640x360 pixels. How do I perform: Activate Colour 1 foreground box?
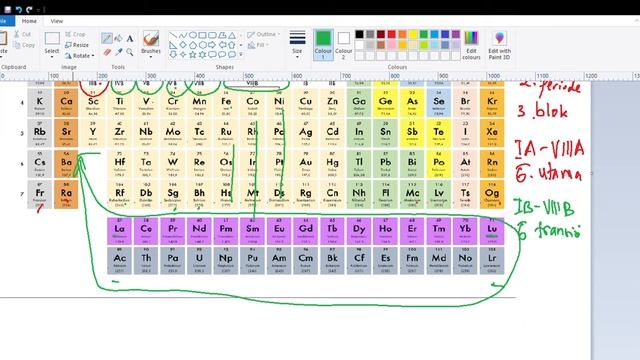point(323,45)
